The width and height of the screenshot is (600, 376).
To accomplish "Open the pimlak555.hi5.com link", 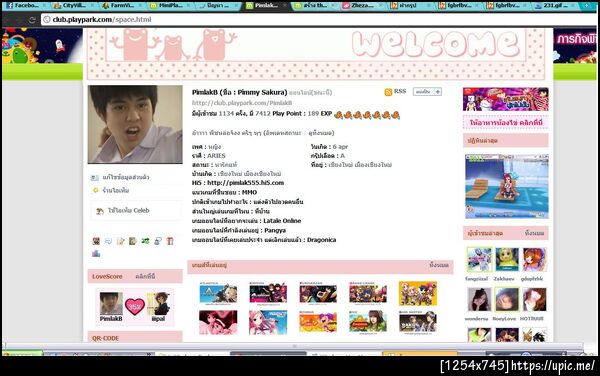I will point(245,183).
